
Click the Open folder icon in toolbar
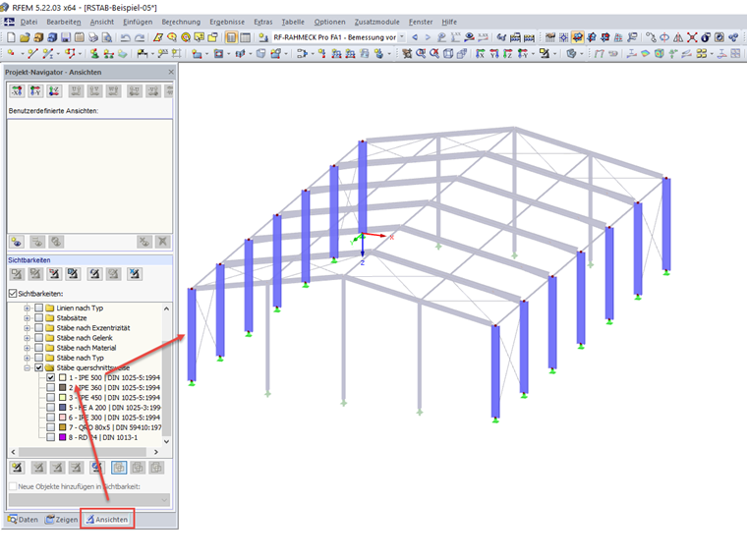click(25, 37)
